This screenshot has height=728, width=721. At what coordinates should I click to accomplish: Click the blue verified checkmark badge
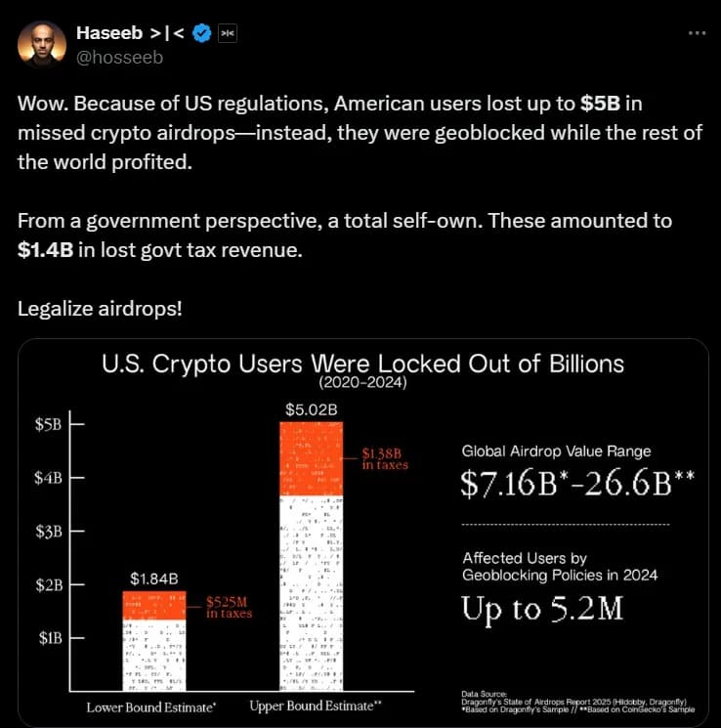coord(203,34)
